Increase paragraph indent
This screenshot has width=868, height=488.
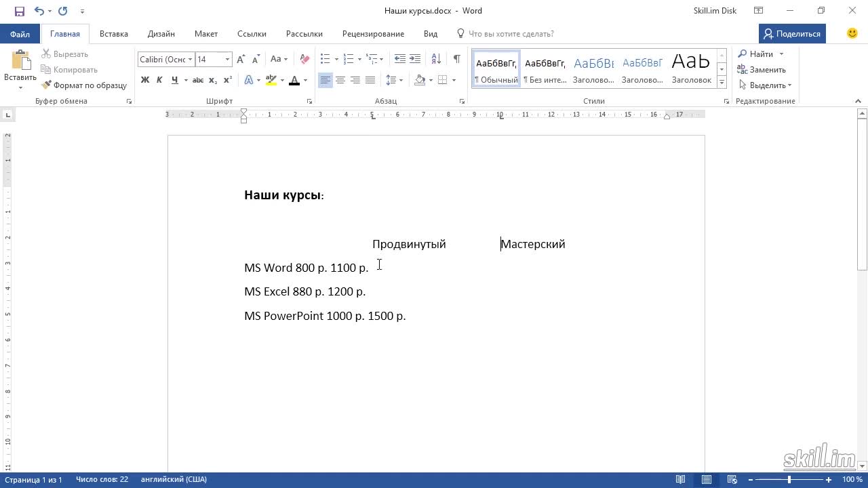[x=415, y=60]
